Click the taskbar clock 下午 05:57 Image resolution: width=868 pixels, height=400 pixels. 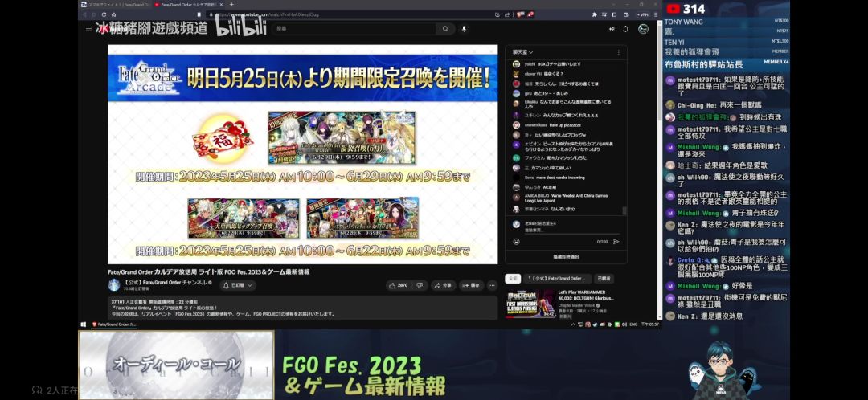pos(650,324)
